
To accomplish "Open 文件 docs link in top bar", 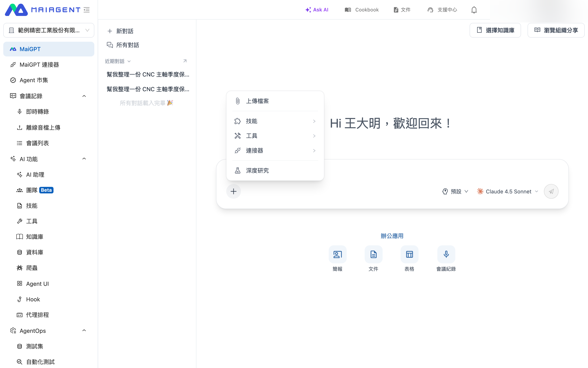I will [x=402, y=10].
